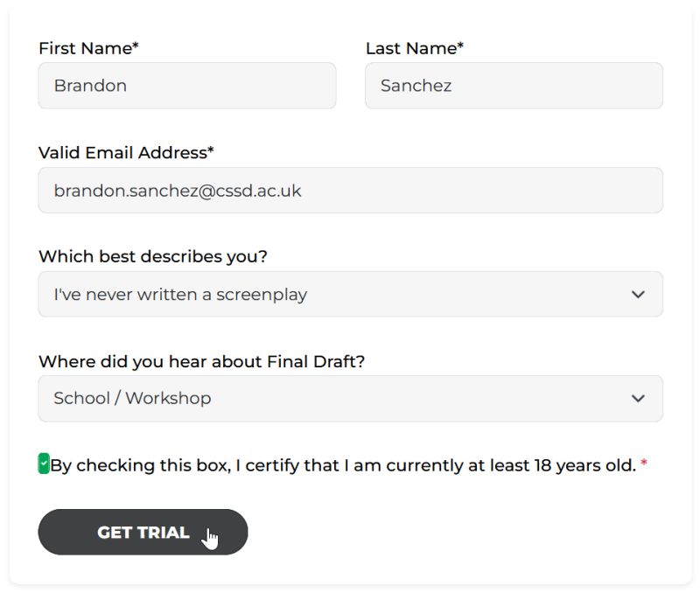Click into the Valid Email Address field
The image size is (700, 593).
point(351,190)
